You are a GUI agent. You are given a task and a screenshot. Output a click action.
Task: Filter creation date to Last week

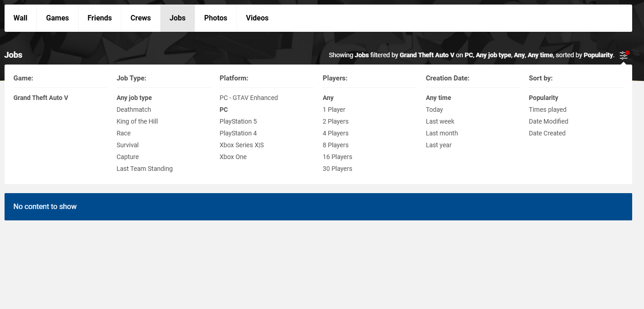click(440, 121)
